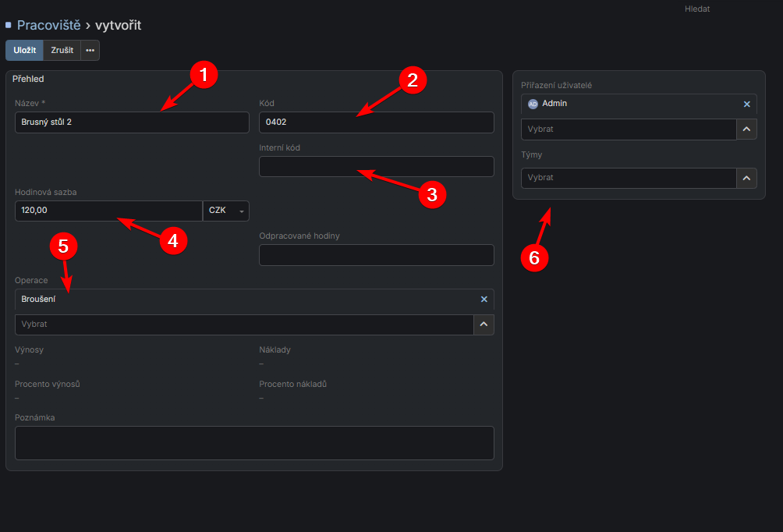
Task: Open the CZK currency dropdown
Action: tap(226, 211)
